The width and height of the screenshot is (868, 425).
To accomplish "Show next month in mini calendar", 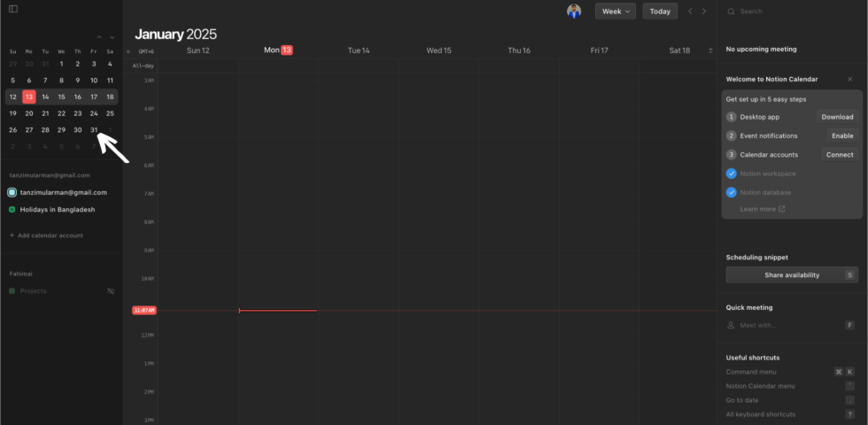I will tap(112, 37).
